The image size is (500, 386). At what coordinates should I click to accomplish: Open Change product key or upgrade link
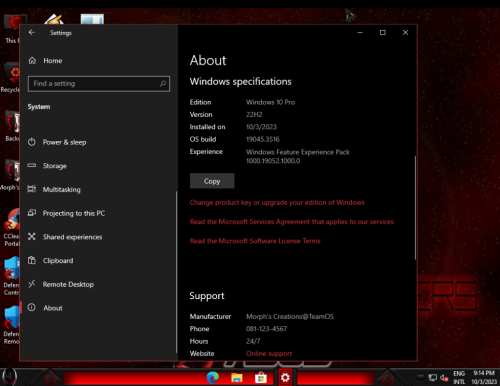(277, 203)
